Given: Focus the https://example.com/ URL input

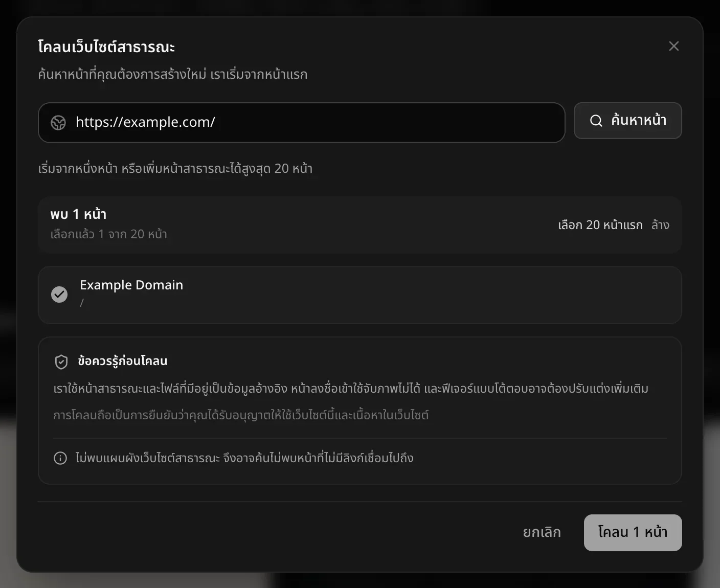Looking at the screenshot, I should 301,123.
